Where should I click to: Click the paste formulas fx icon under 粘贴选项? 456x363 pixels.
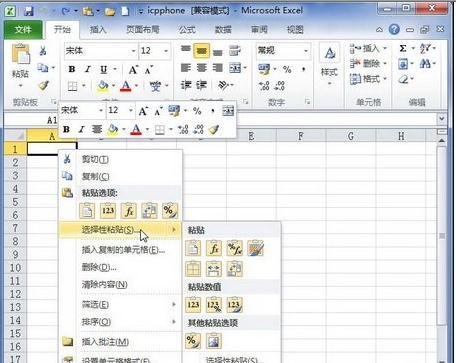[x=129, y=211]
